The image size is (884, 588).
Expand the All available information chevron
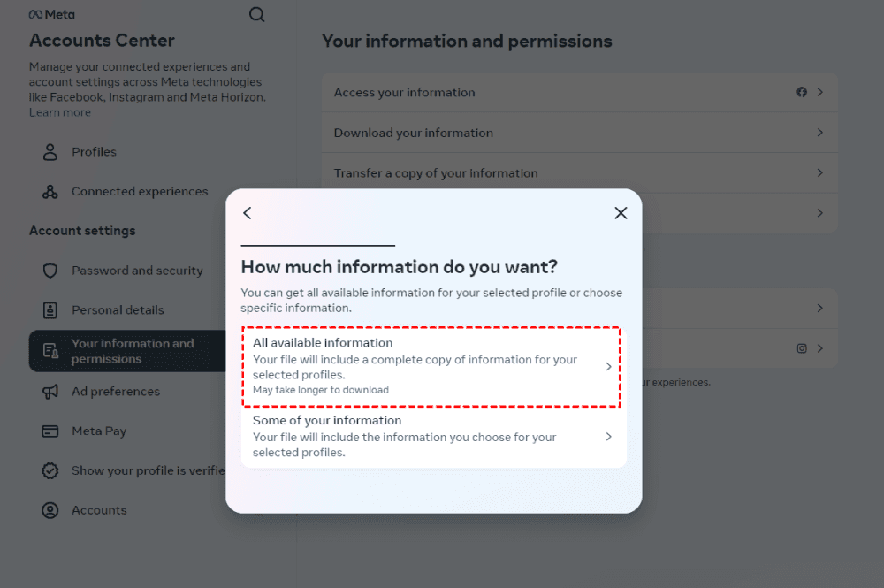608,366
